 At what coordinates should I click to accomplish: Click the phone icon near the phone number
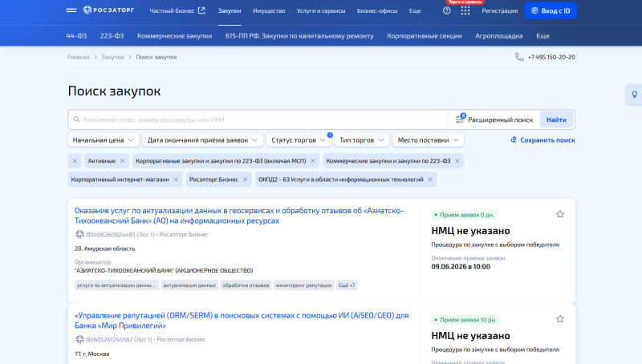pos(519,57)
